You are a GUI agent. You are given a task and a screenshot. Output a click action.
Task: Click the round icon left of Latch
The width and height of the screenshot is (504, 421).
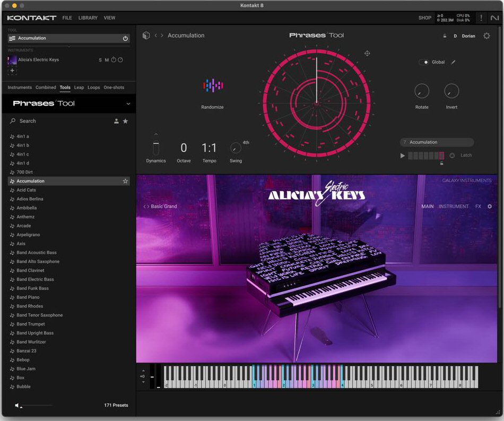point(452,156)
